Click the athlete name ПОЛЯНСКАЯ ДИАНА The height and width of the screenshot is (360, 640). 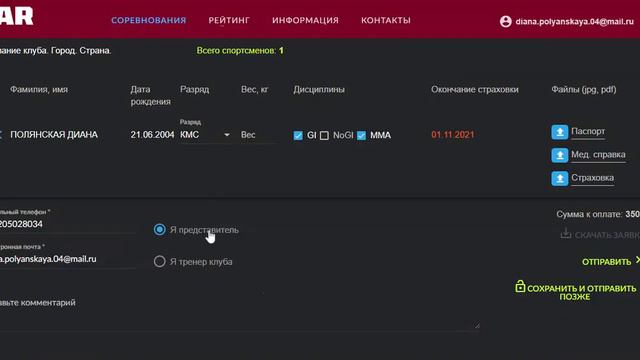click(x=54, y=135)
